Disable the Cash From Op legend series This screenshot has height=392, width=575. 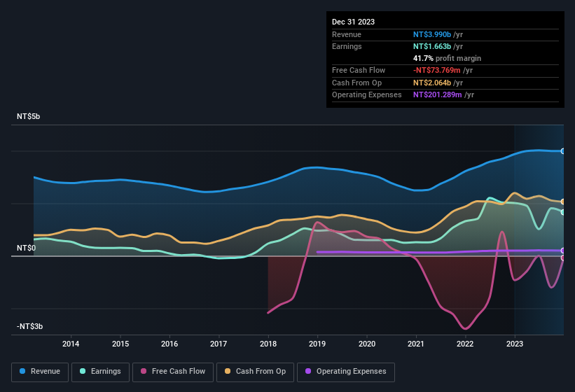tap(255, 372)
